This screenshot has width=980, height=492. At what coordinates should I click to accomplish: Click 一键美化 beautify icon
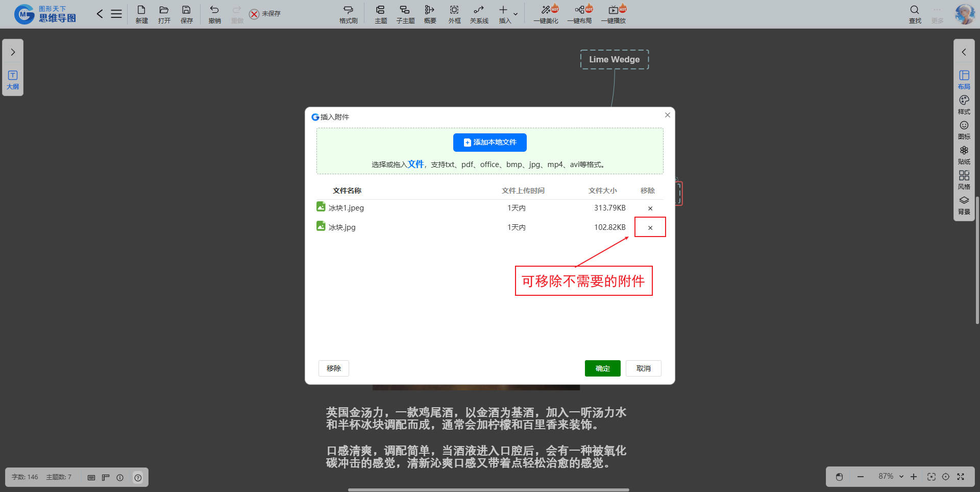point(546,14)
